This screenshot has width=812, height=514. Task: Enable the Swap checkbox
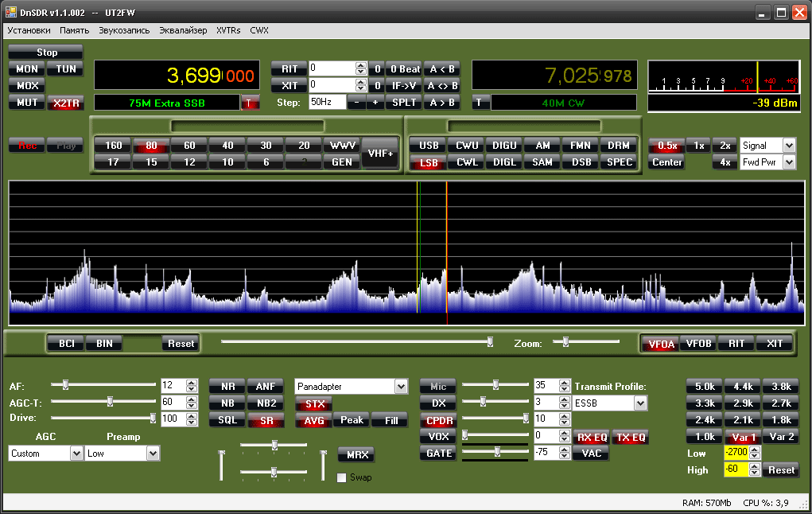click(x=342, y=477)
